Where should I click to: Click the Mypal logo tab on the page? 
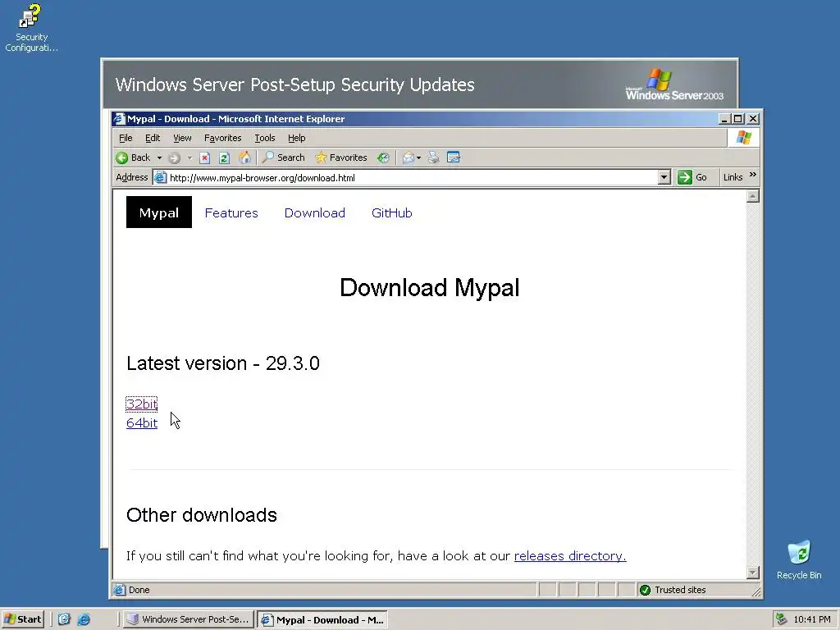(158, 212)
